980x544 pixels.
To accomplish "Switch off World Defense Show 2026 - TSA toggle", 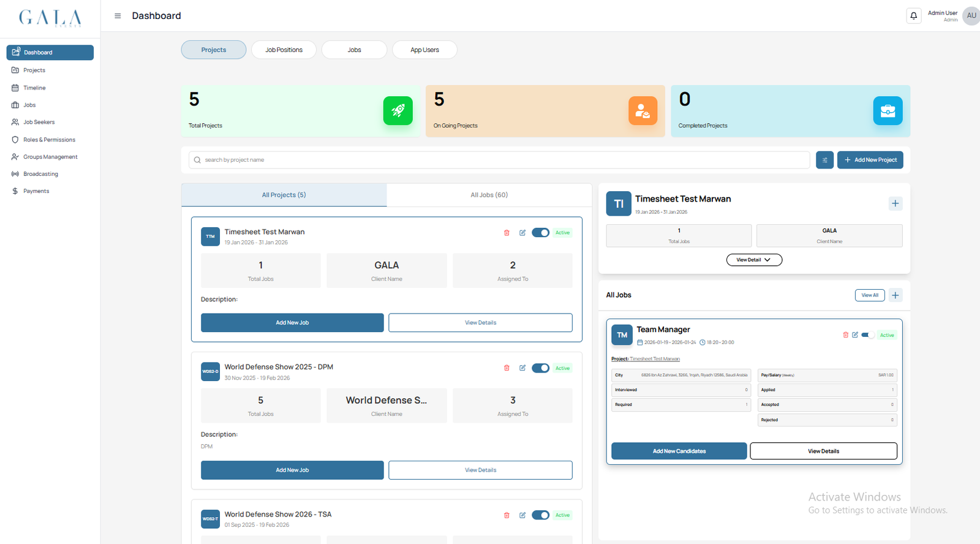I will (x=540, y=515).
